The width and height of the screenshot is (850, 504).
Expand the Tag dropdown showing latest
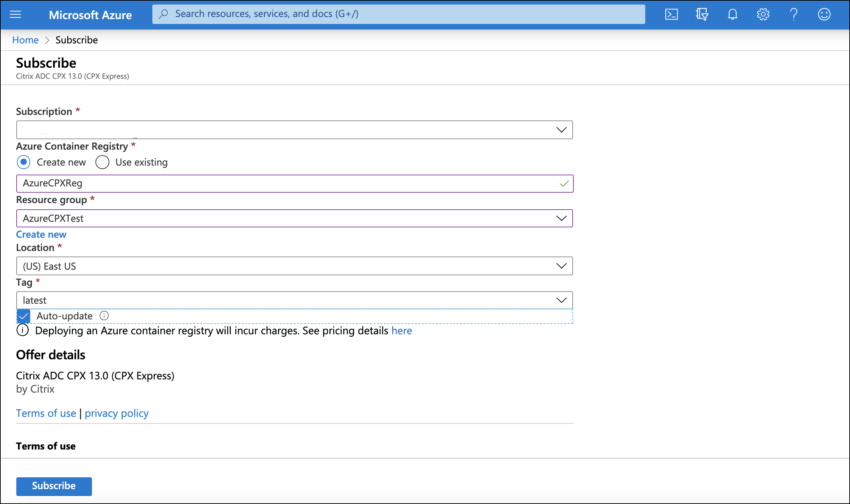[294, 300]
